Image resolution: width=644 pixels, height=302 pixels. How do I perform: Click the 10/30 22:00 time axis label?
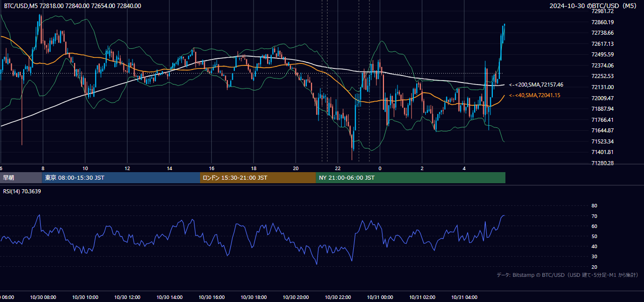pyautogui.click(x=338, y=297)
